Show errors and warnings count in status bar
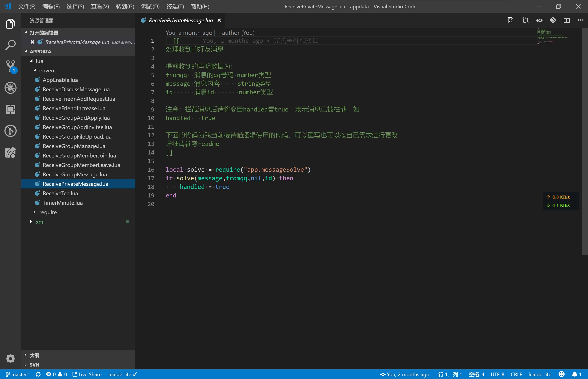This screenshot has height=379, width=588. tap(57, 374)
